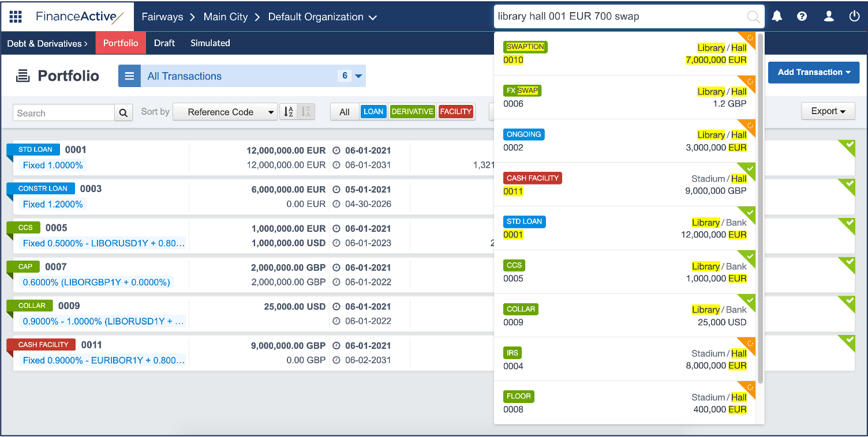This screenshot has height=437, width=868.
Task: Open the Sort by Reference Code dropdown
Action: pyautogui.click(x=225, y=112)
